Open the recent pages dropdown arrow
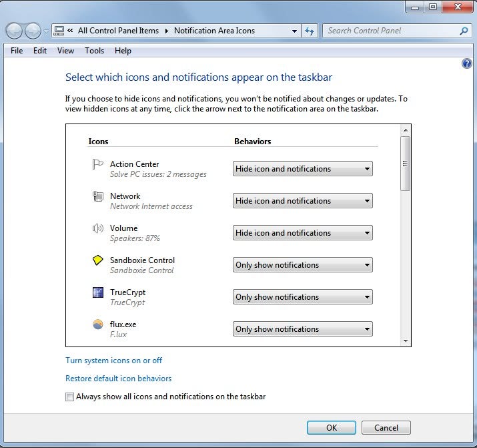Viewport: 477px width, 448px height. (46, 31)
